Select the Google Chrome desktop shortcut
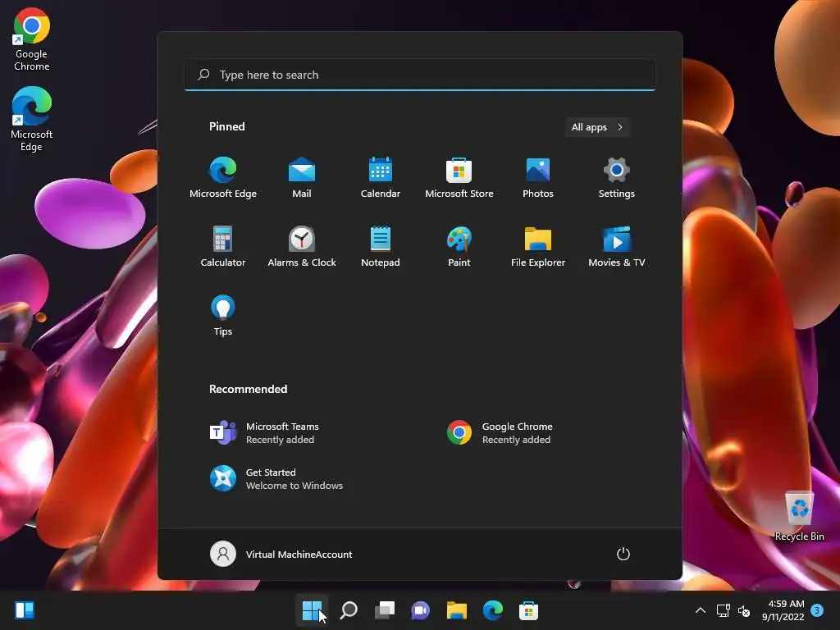This screenshot has height=630, width=840. coord(32,39)
